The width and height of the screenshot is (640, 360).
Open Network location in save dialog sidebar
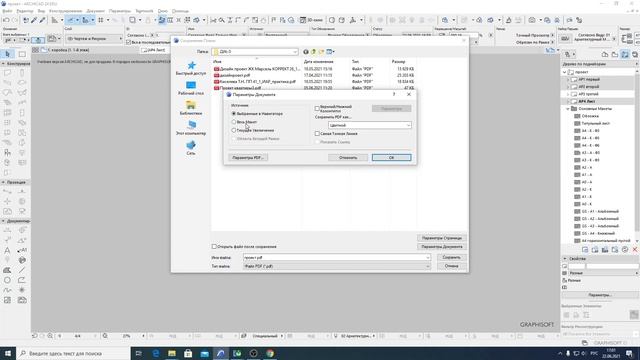pyautogui.click(x=191, y=148)
